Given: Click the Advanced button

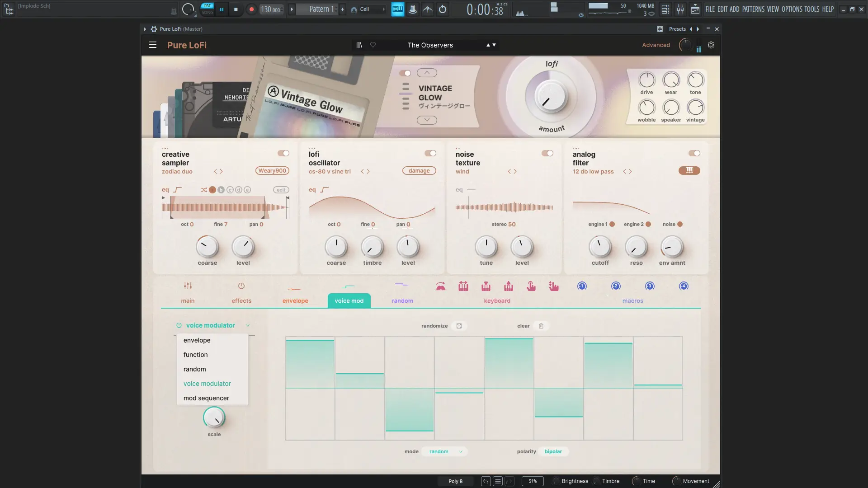Looking at the screenshot, I should click(656, 45).
